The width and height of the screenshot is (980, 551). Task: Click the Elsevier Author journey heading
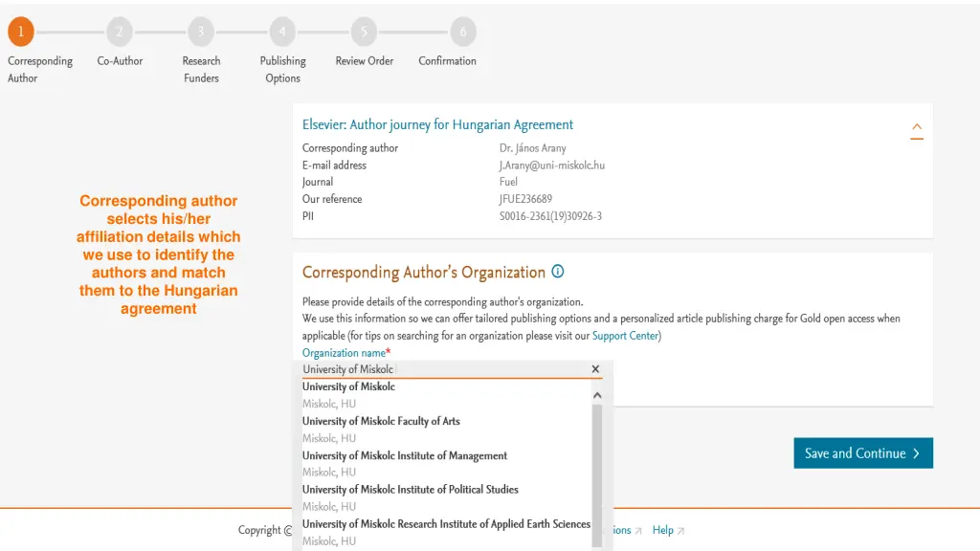pyautogui.click(x=437, y=124)
